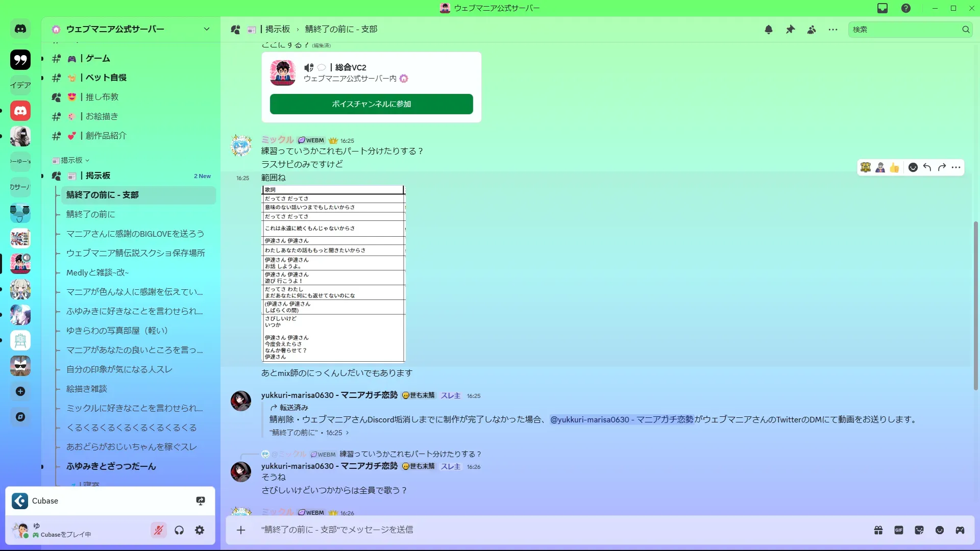The image size is (980, 551).
Task: Open GIF picker
Action: click(899, 530)
